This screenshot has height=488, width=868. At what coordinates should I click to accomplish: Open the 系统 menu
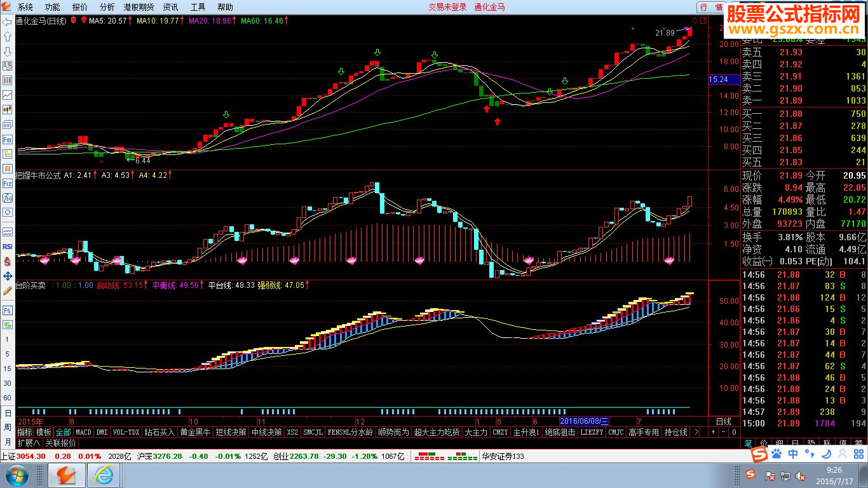click(25, 7)
